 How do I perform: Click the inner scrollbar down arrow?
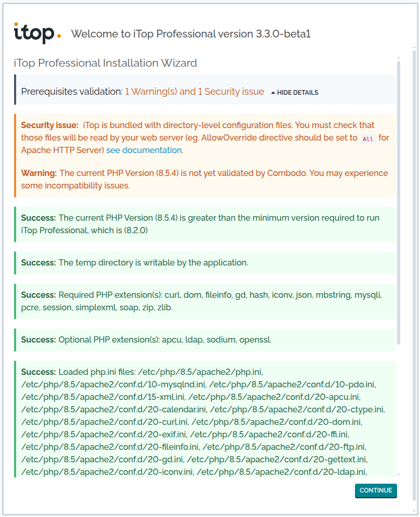tap(399, 474)
